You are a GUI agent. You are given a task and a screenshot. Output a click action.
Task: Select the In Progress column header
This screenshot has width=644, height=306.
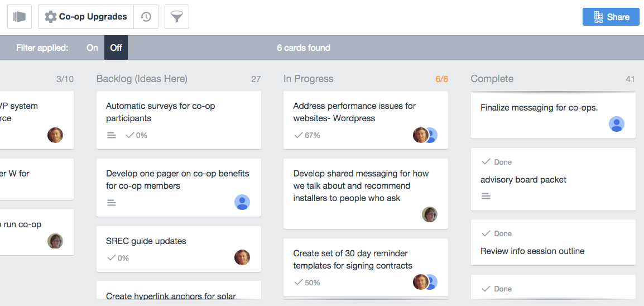[x=309, y=79]
